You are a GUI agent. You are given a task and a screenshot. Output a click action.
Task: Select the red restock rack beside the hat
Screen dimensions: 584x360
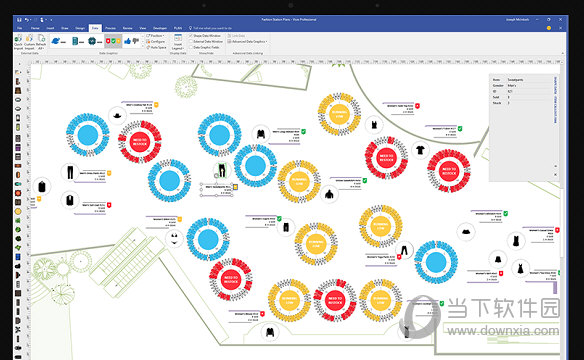[140, 143]
